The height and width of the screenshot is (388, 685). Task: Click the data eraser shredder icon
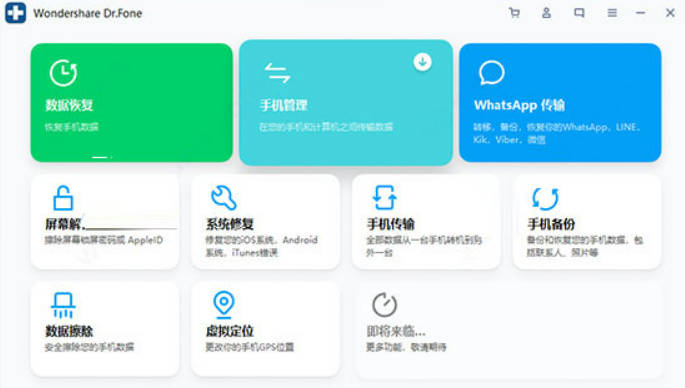tap(63, 305)
